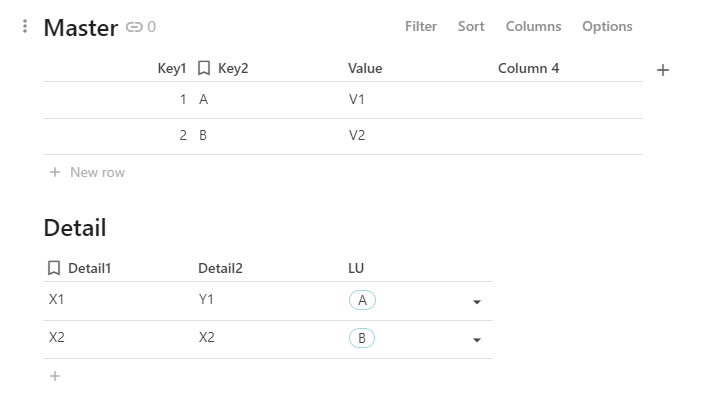Viewport: 715px width, 403px height.
Task: Expand the LU dropdown for row X1
Action: point(476,301)
